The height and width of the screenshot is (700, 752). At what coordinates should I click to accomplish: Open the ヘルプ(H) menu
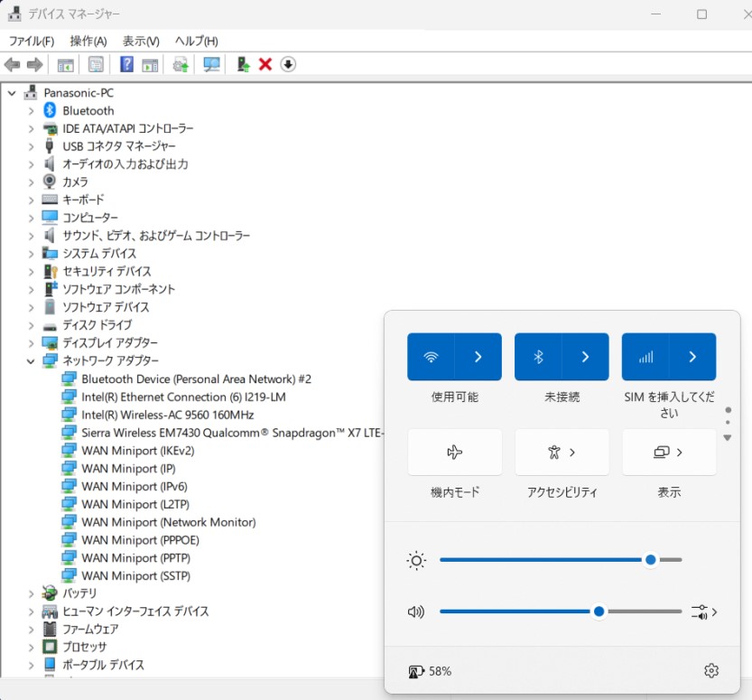pos(197,42)
